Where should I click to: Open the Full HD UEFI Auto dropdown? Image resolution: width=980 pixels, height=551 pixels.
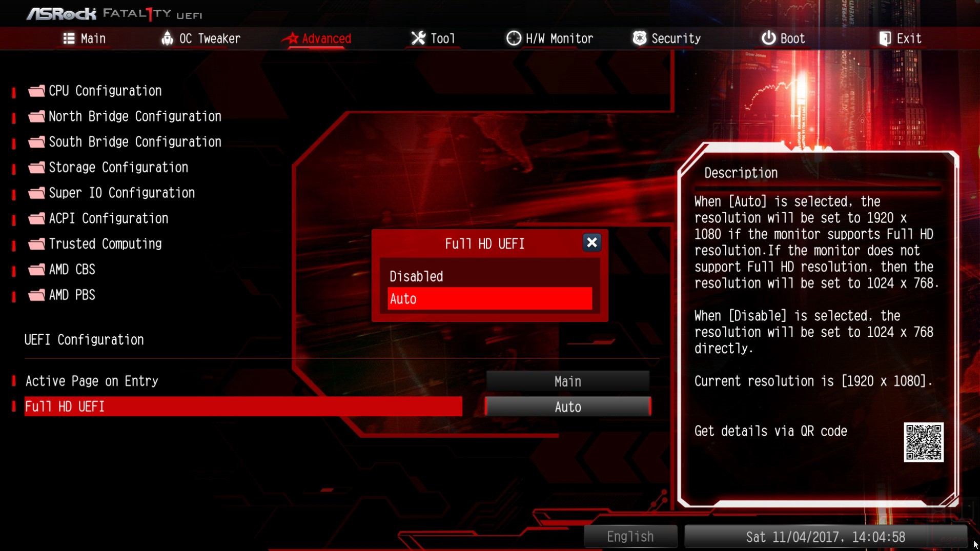coord(567,407)
